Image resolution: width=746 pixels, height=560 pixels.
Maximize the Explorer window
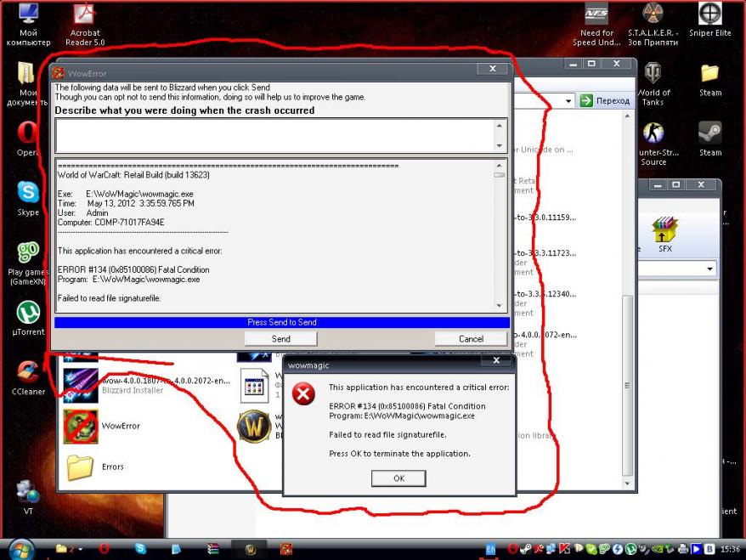point(591,63)
